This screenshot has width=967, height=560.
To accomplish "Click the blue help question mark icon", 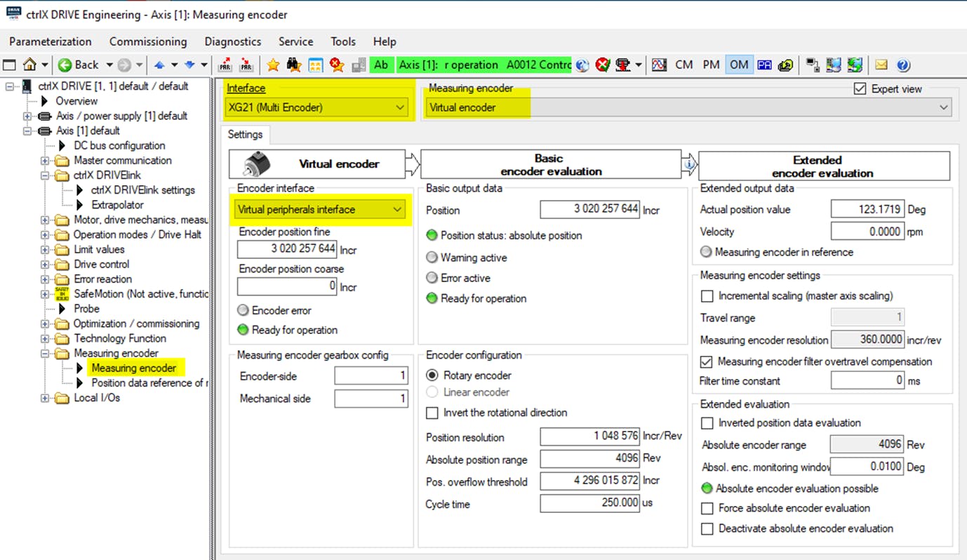I will tap(903, 65).
